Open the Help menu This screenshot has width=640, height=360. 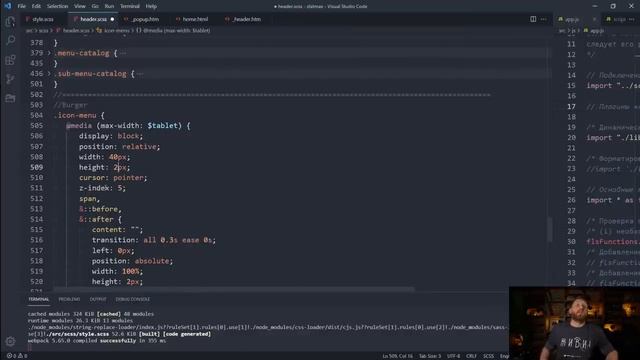point(151,6)
